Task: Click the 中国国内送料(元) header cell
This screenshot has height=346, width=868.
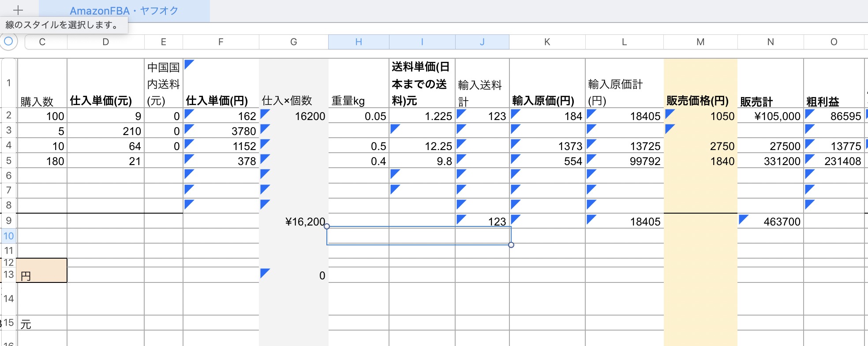Action: click(164, 83)
